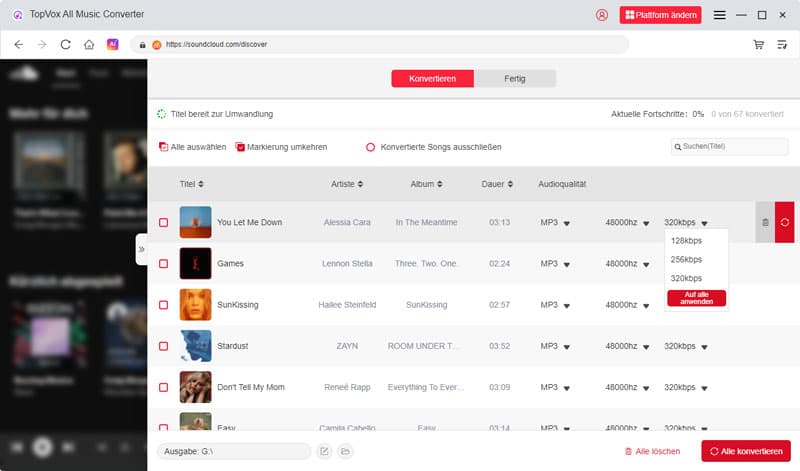Viewport: 800px width, 471px height.
Task: Open the shopping cart icon
Action: coord(759,45)
